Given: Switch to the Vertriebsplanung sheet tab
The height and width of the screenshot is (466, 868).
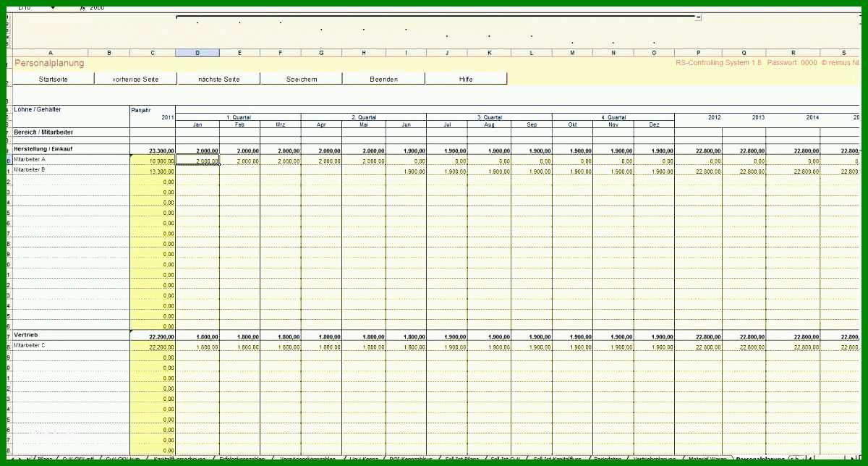Looking at the screenshot, I should (x=654, y=459).
